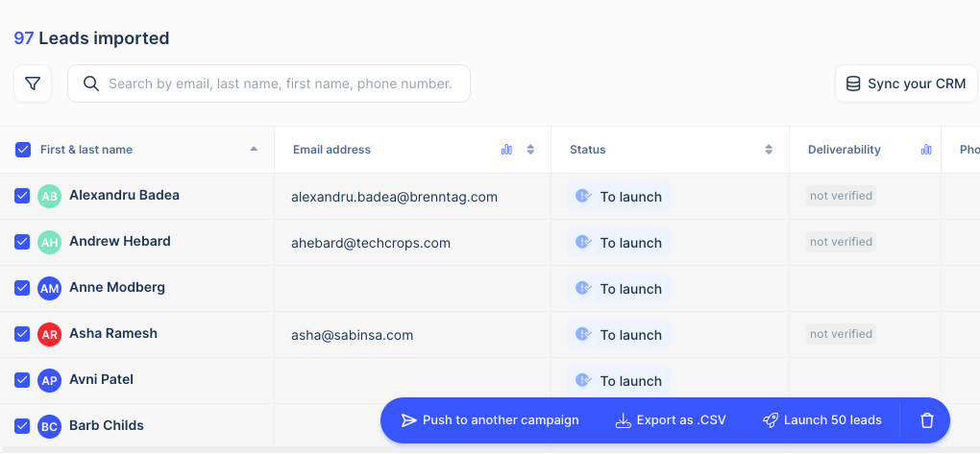Screen dimensions: 980x454
Task: Open the leads filter funnel icon
Action: click(33, 84)
